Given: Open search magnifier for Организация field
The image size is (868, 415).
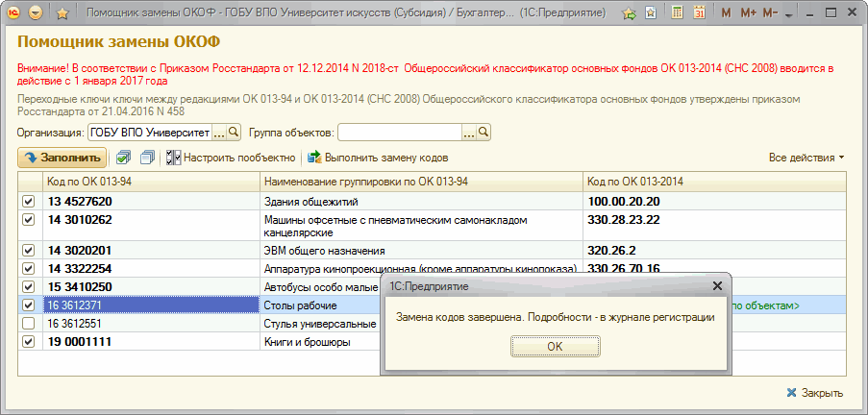Looking at the screenshot, I should click(234, 133).
